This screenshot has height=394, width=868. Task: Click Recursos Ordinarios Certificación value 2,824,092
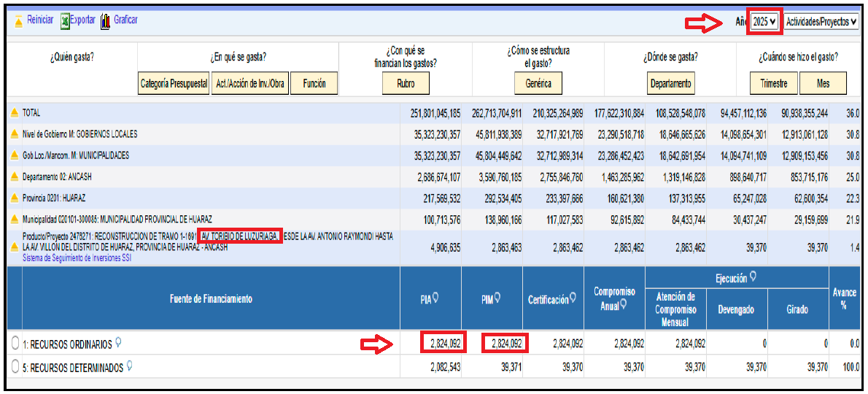(x=567, y=344)
